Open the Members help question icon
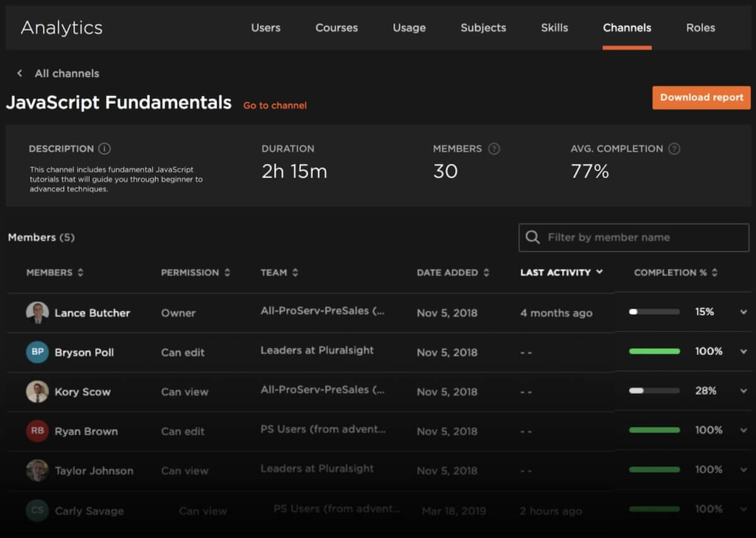This screenshot has height=538, width=756. pos(494,149)
